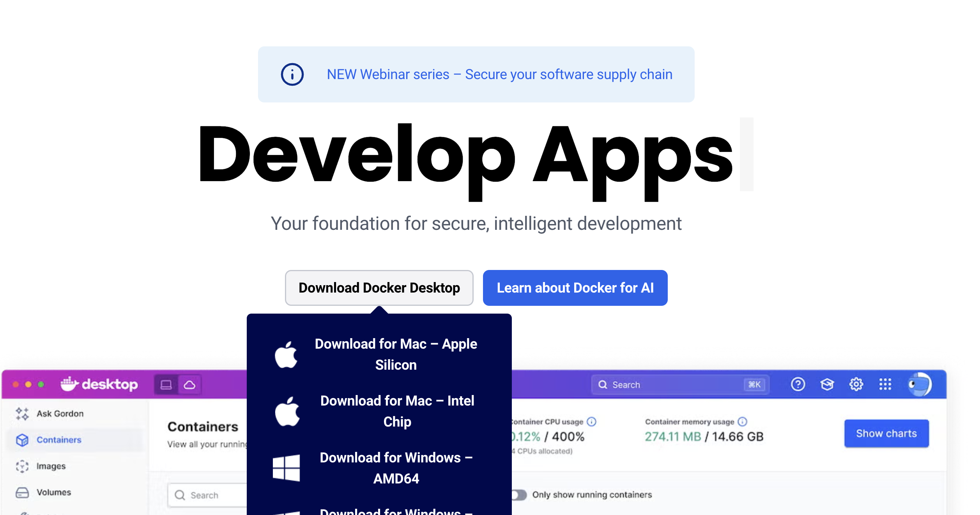Click the container CPU usage info icon

[591, 422]
